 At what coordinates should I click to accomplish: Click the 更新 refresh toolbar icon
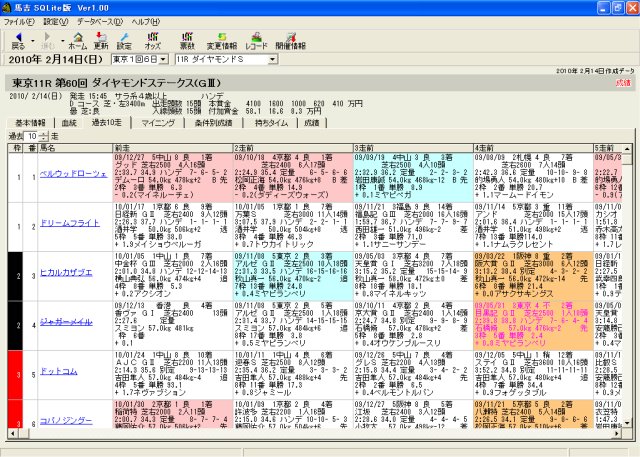coord(101,37)
